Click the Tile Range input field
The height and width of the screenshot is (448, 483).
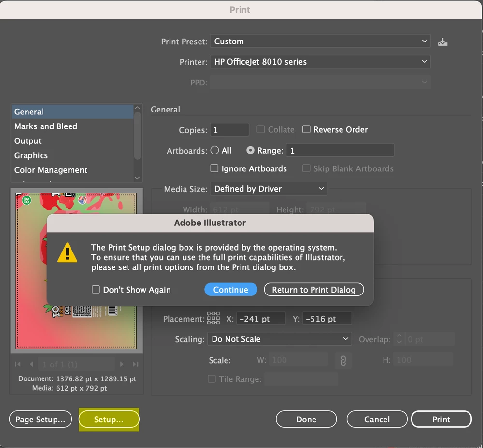[301, 378]
